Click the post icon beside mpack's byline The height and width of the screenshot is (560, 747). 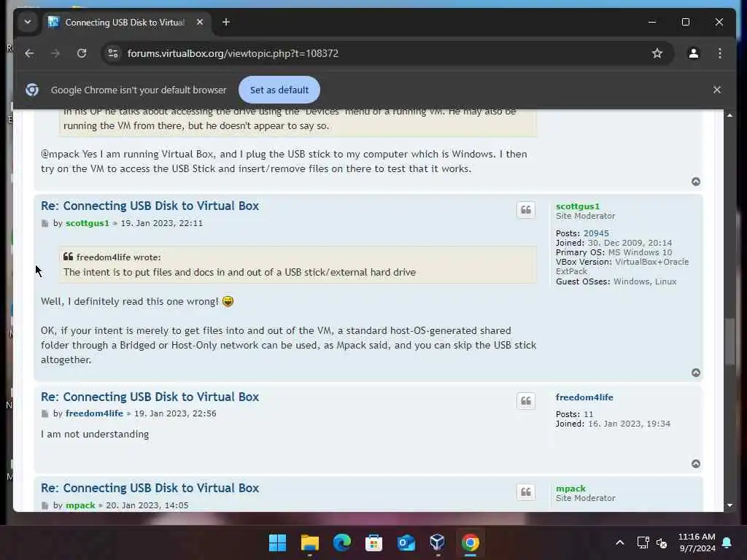[x=44, y=505]
